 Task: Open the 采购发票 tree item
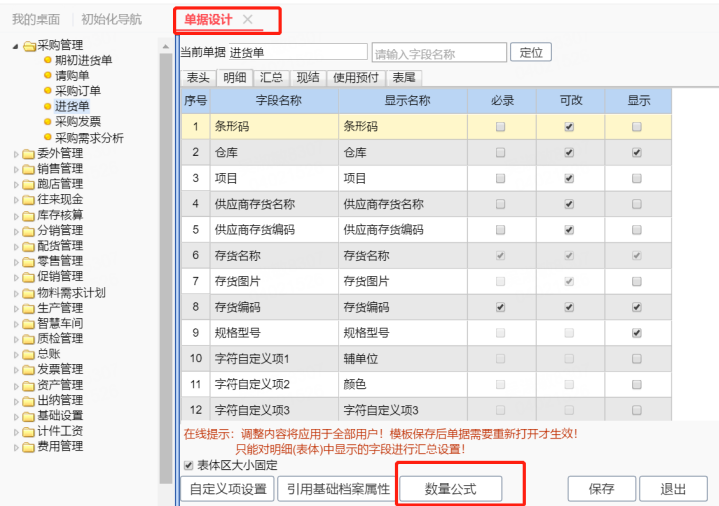(x=77, y=122)
